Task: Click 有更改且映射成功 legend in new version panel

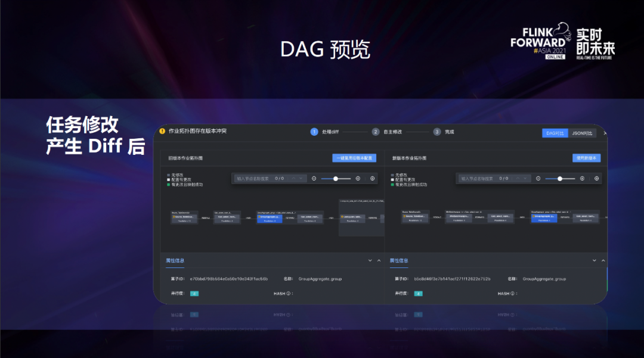Action: click(409, 185)
